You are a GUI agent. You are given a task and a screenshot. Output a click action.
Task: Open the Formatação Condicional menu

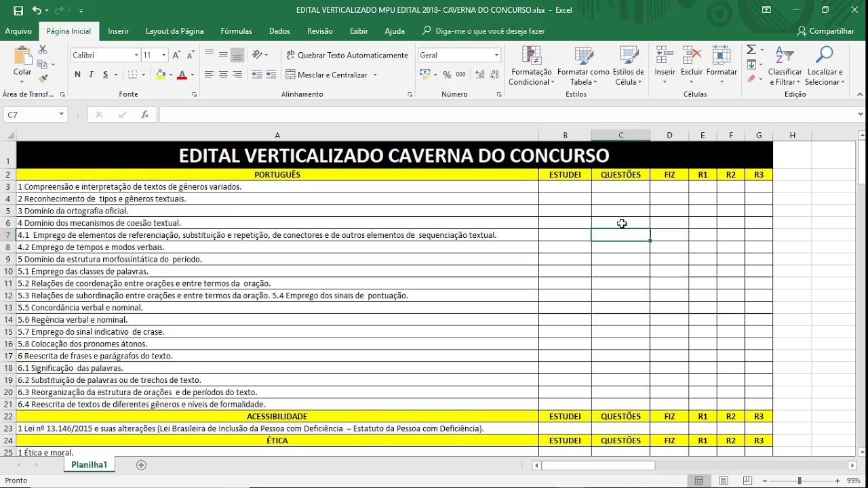[532, 66]
